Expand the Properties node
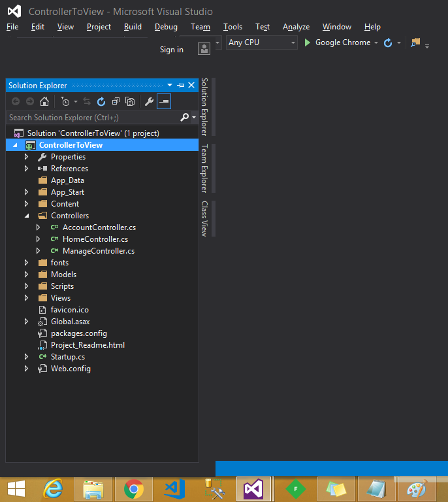Image resolution: width=448 pixels, height=502 pixels. [27, 157]
